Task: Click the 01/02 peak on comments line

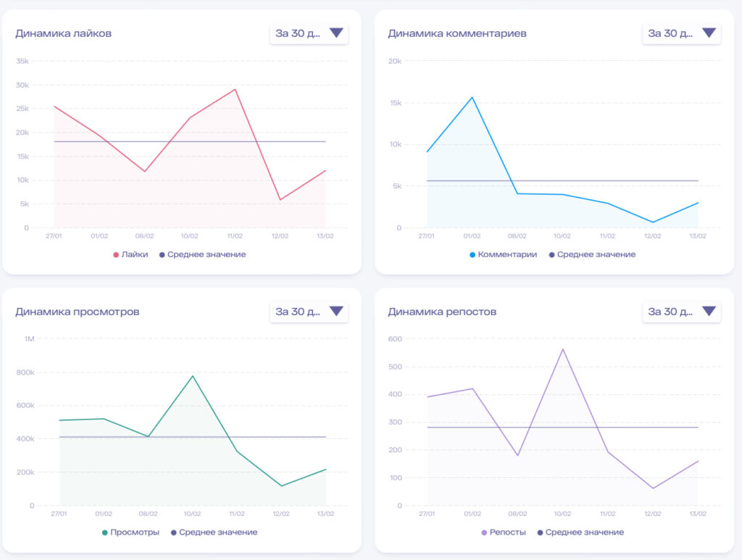Action: tap(472, 97)
